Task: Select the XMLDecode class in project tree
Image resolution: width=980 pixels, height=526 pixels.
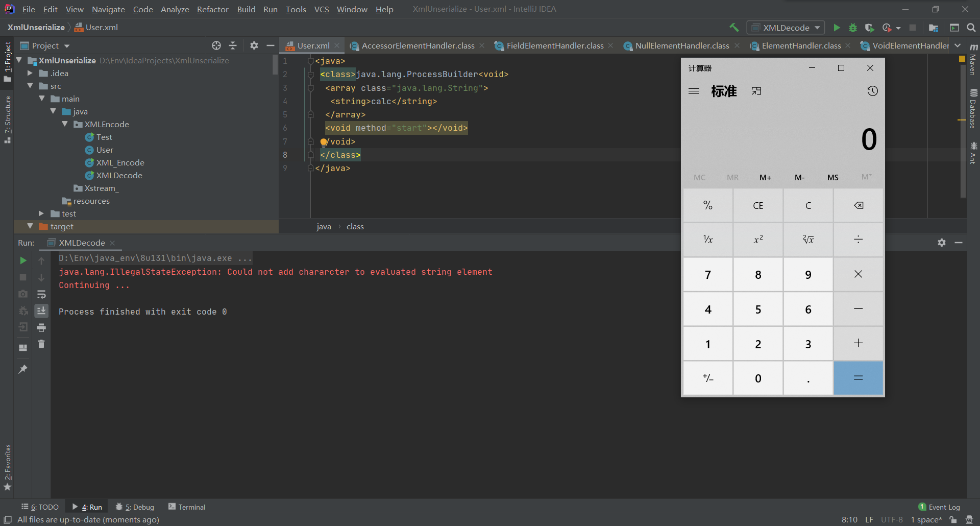Action: pos(119,175)
